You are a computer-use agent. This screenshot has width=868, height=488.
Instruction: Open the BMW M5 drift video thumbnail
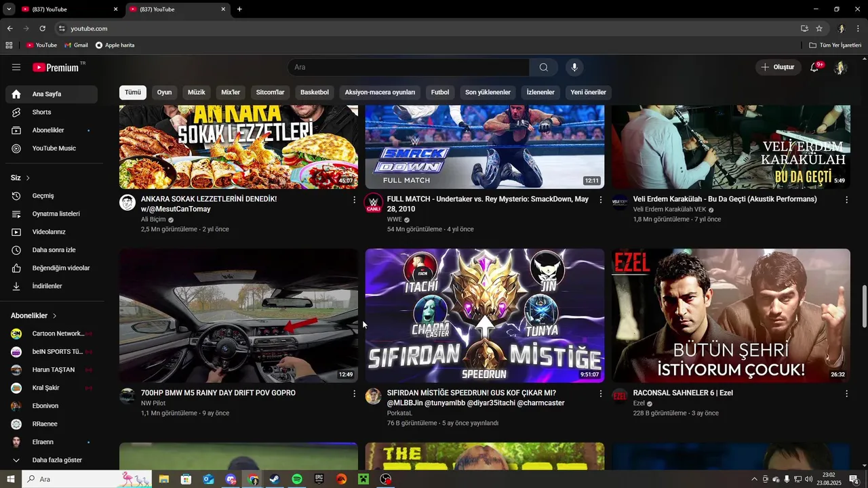[x=239, y=316]
